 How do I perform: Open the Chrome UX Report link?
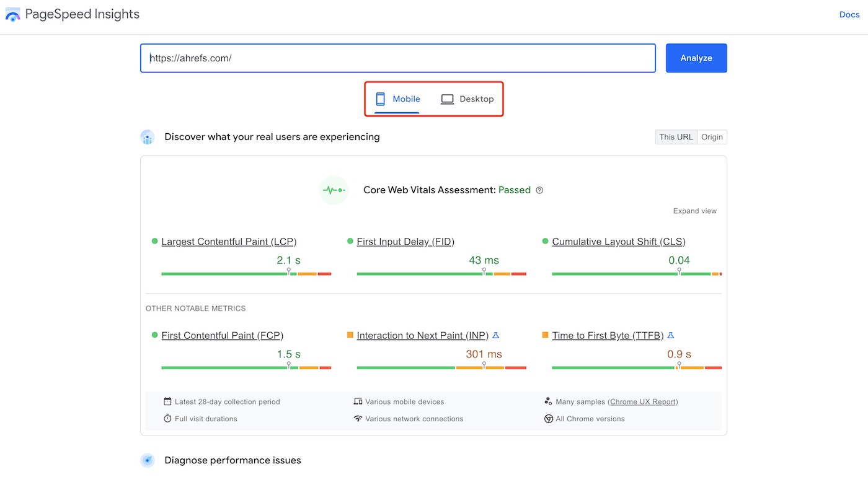pyautogui.click(x=644, y=401)
